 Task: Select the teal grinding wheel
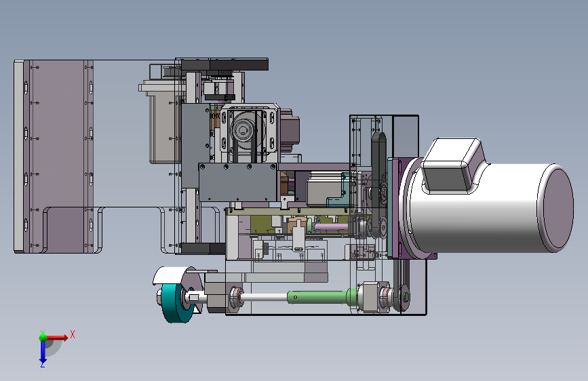pyautogui.click(x=176, y=303)
